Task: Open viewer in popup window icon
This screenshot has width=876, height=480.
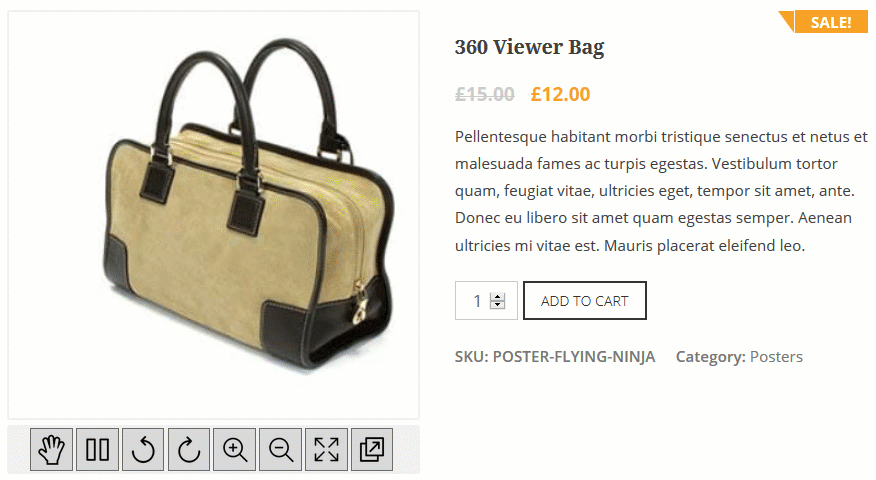Action: click(372, 449)
